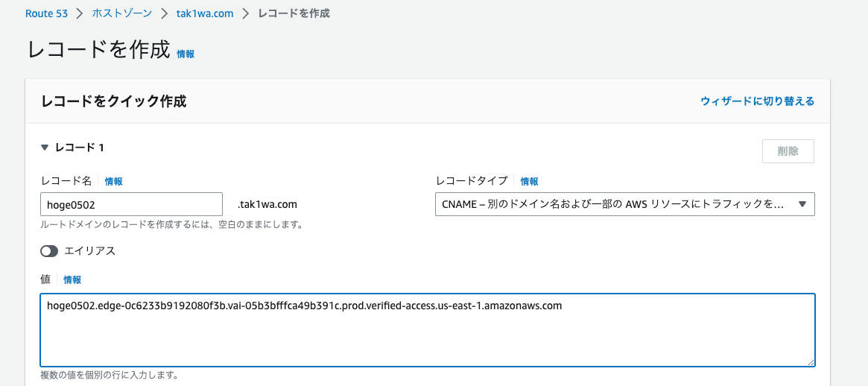Click the current レコードを作成 breadcrumb
The height and width of the screenshot is (386, 868).
coord(294,13)
